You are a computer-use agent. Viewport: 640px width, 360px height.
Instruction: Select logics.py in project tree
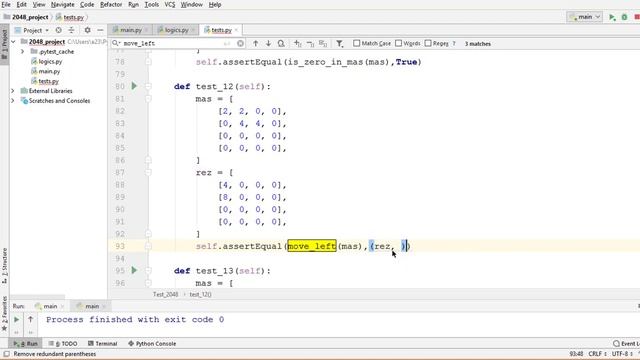click(x=50, y=61)
